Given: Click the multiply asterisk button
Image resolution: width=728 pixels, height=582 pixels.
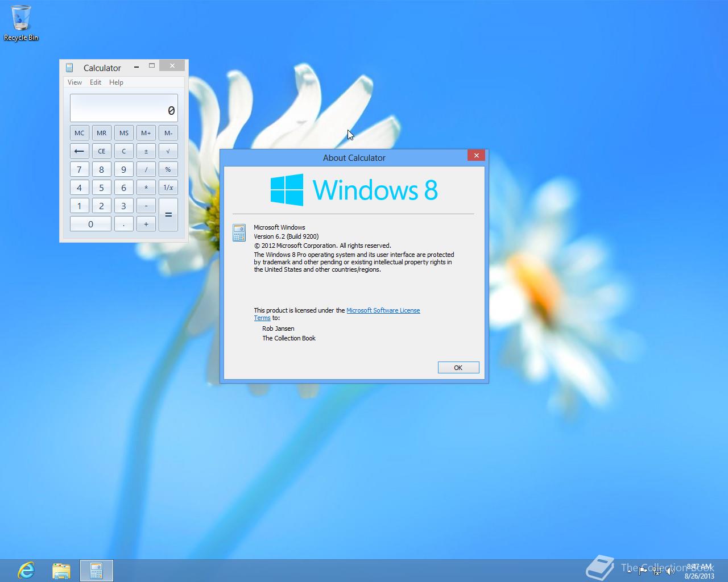Looking at the screenshot, I should [146, 188].
